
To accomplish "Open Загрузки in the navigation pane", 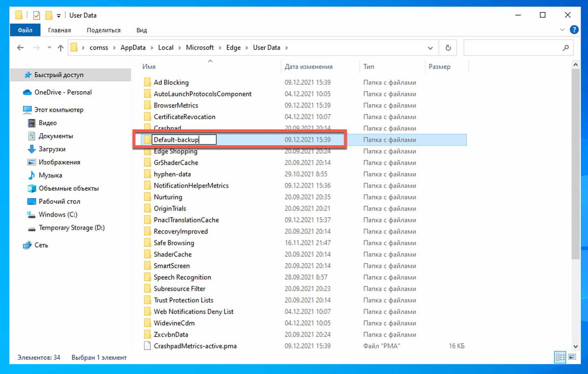I will (x=52, y=149).
